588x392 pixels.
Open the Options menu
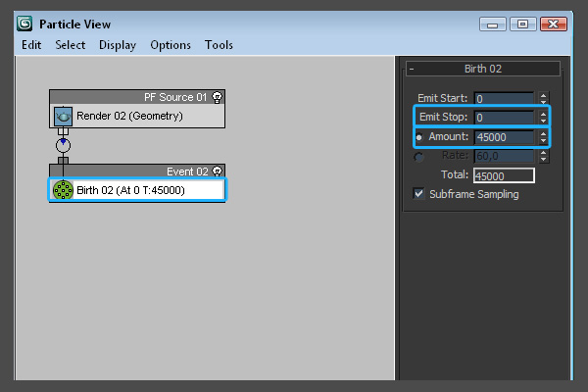pos(171,45)
